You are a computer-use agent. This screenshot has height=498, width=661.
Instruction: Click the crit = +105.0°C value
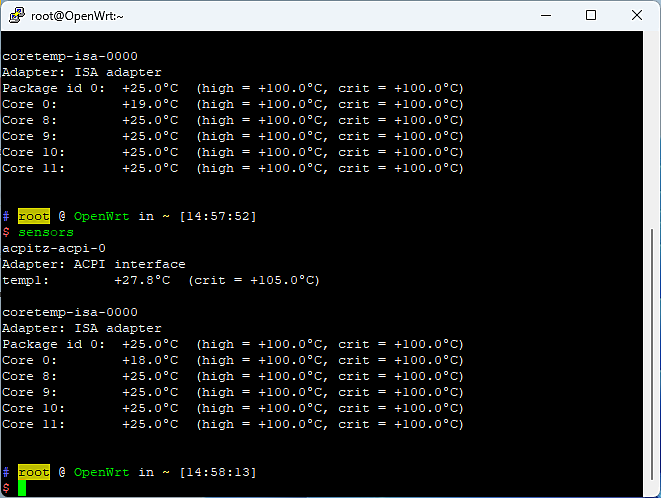254,280
